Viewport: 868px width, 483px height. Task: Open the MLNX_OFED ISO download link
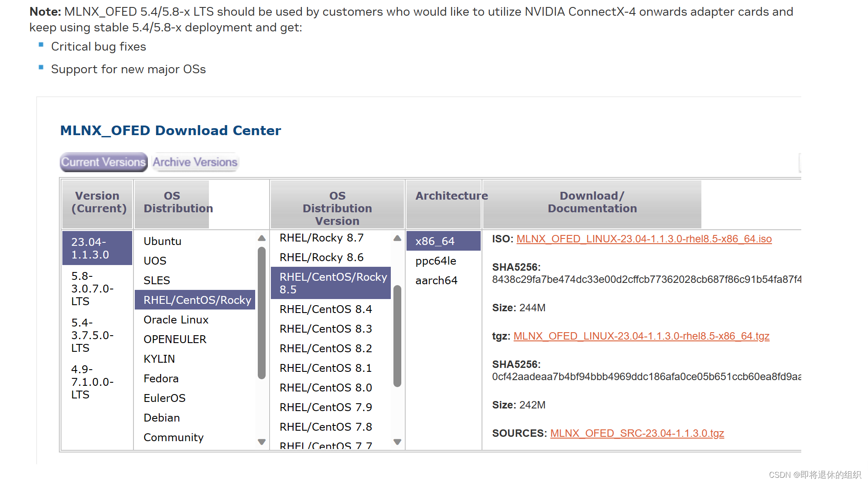coord(644,239)
